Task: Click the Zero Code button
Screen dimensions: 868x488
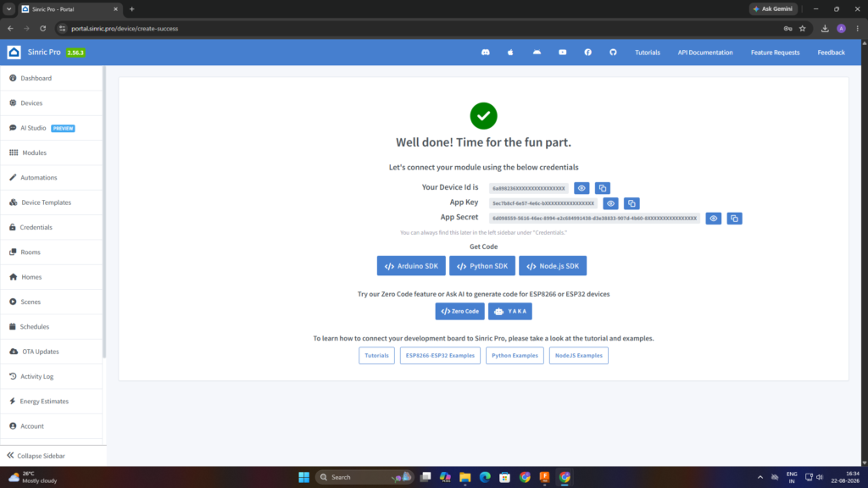Action: 460,312
